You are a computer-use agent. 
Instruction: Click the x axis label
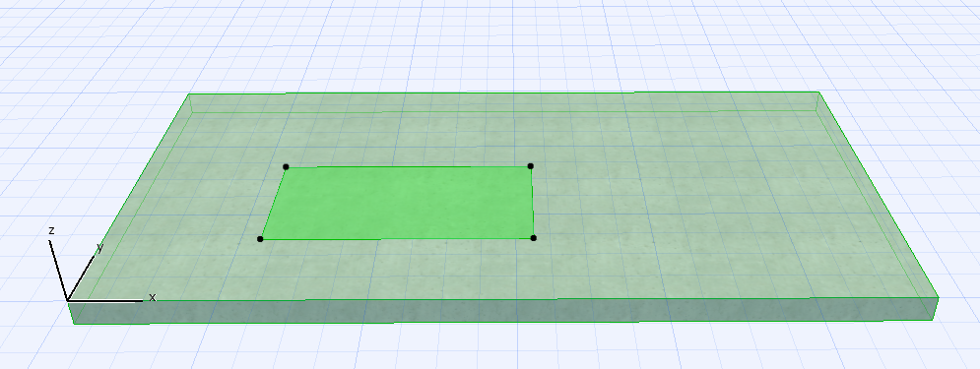(x=152, y=297)
